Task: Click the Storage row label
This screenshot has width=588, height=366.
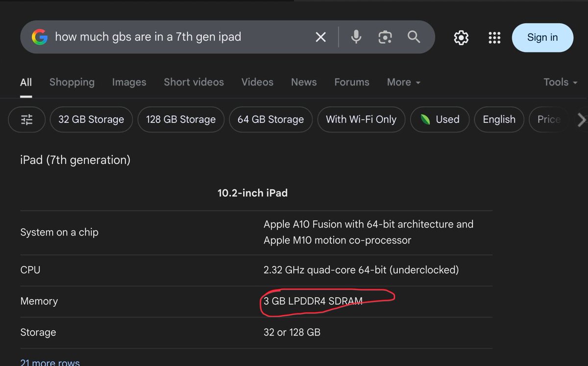Action: click(x=38, y=333)
